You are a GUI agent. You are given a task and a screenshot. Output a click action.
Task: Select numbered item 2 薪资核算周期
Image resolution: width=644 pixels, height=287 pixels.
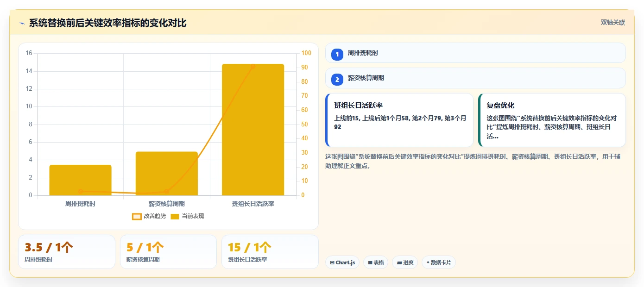tap(475, 78)
